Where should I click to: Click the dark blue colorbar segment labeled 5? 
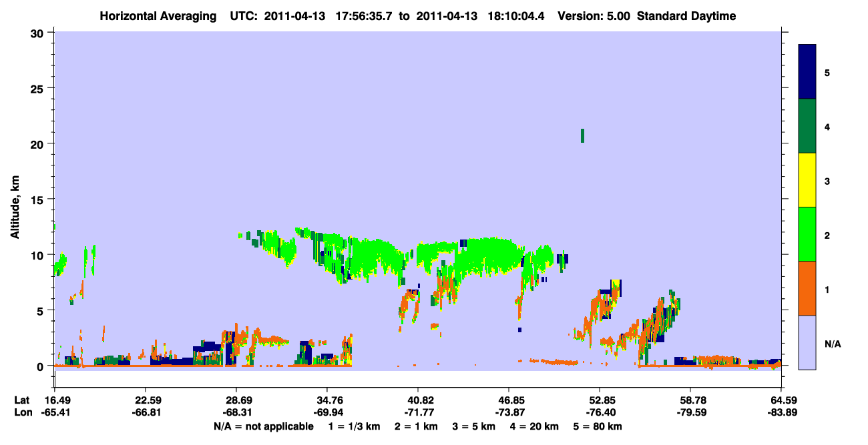[x=807, y=72]
